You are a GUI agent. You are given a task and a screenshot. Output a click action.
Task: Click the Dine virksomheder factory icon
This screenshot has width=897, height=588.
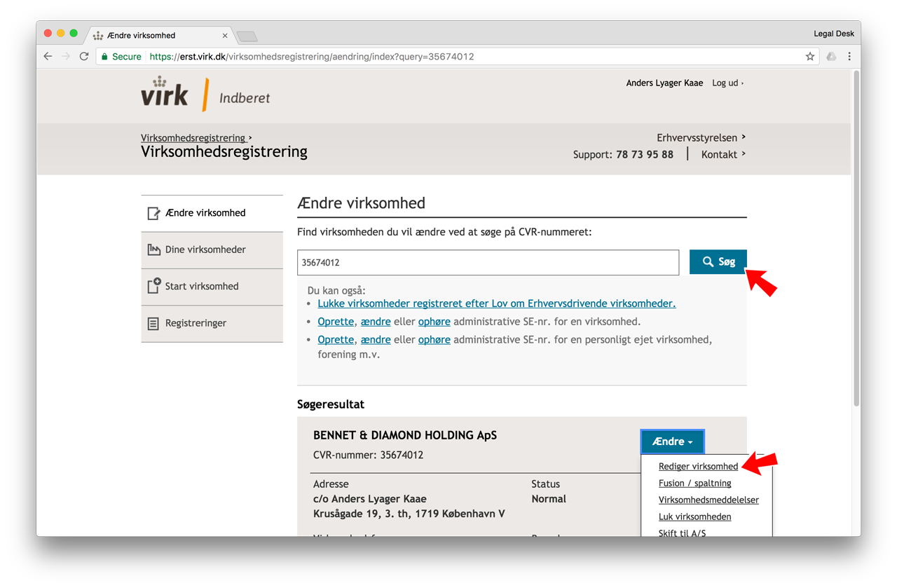click(153, 249)
